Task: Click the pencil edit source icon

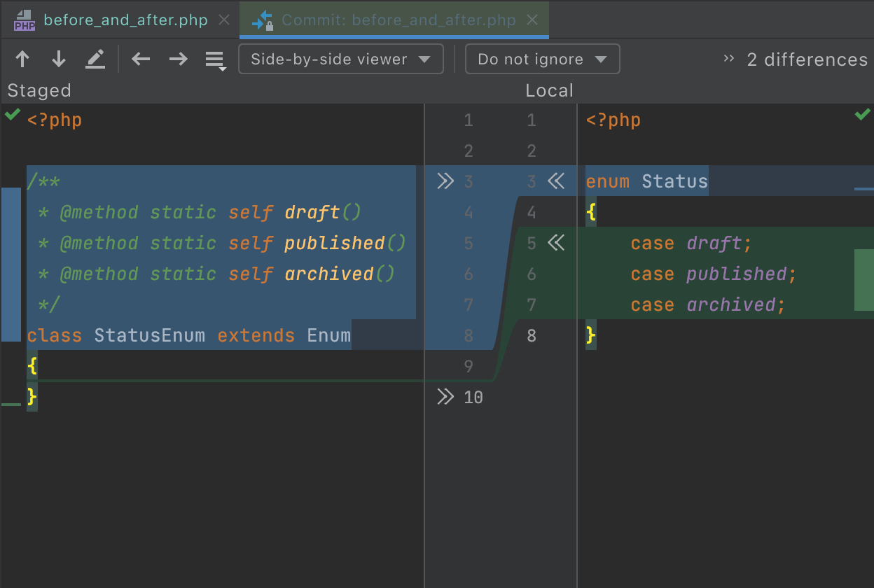Action: [x=95, y=59]
